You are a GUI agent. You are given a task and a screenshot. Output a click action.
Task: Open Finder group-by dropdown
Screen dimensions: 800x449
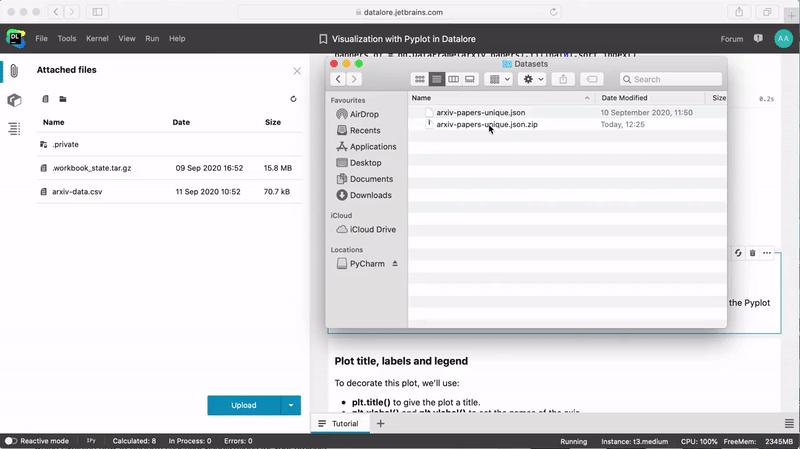coord(499,79)
